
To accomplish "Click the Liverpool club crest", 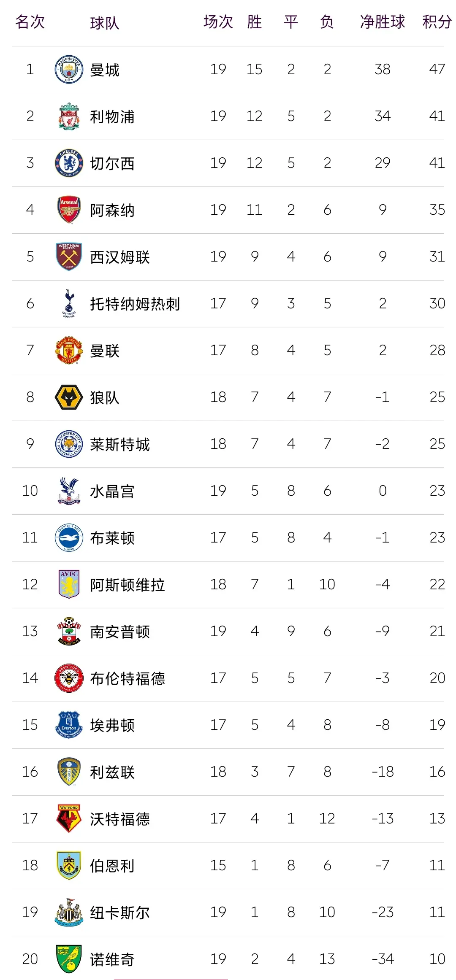I will pyautogui.click(x=69, y=116).
